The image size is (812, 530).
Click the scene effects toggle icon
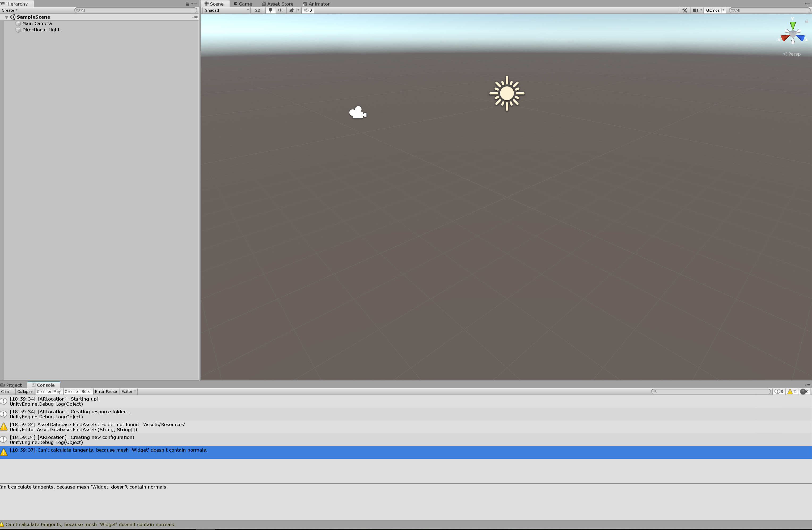(292, 10)
